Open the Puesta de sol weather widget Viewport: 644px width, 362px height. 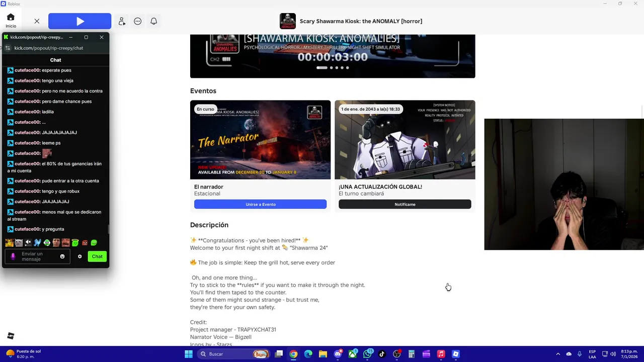coord(24,354)
